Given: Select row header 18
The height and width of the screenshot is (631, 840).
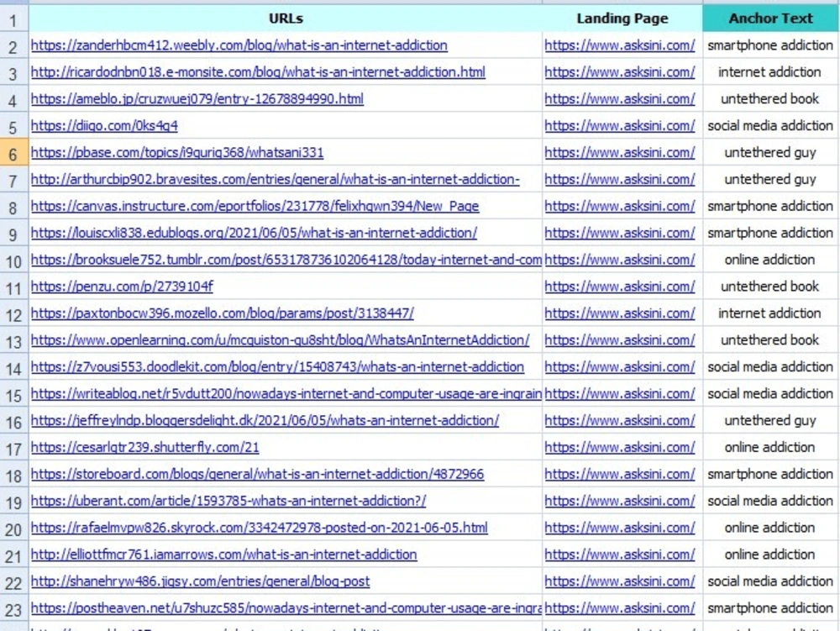Looking at the screenshot, I should 14,476.
